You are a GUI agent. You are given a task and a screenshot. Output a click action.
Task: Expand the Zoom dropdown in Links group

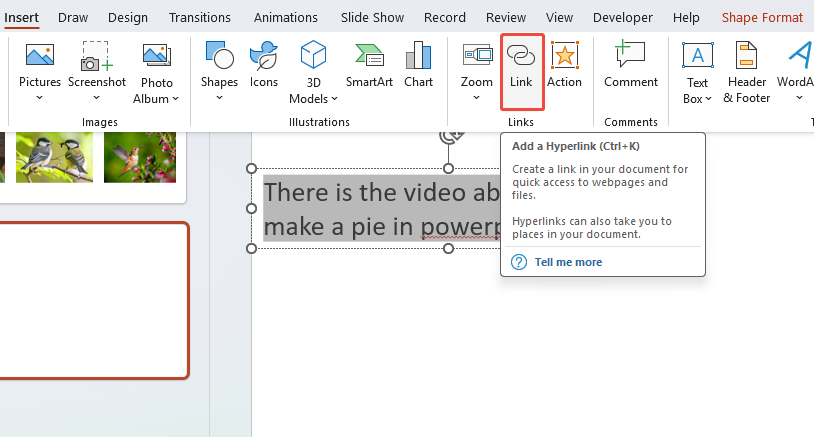477,98
